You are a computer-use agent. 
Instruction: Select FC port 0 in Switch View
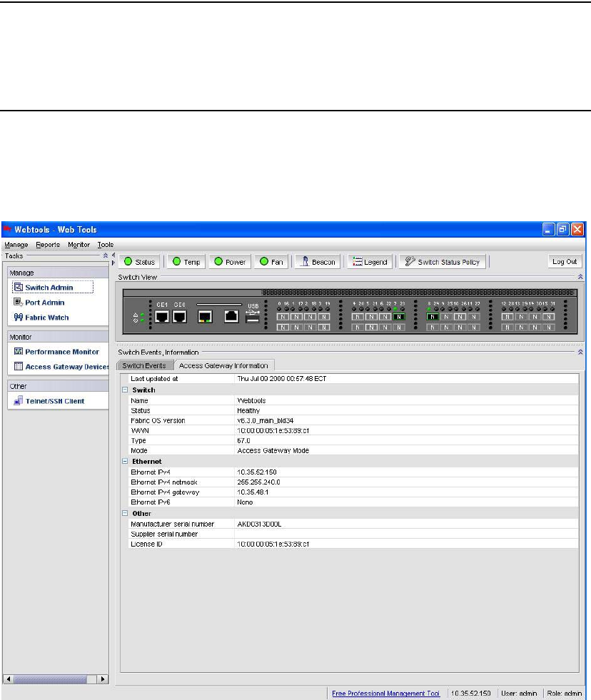[283, 317]
